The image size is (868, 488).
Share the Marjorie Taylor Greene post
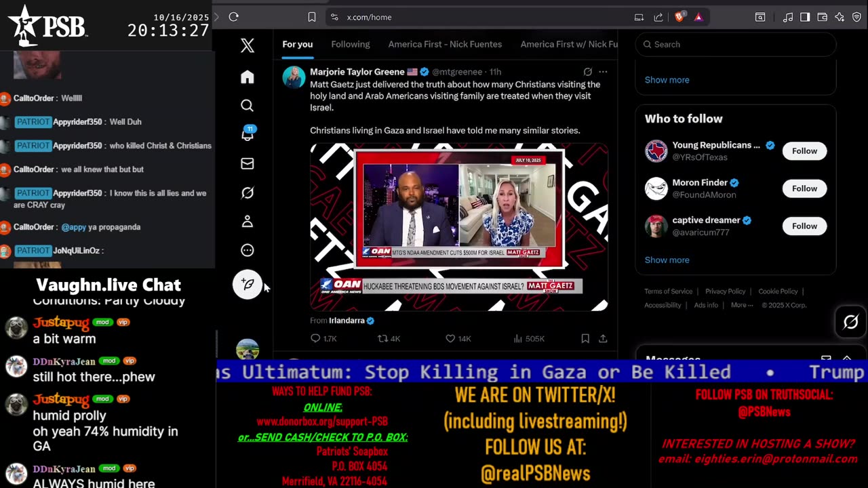point(603,338)
